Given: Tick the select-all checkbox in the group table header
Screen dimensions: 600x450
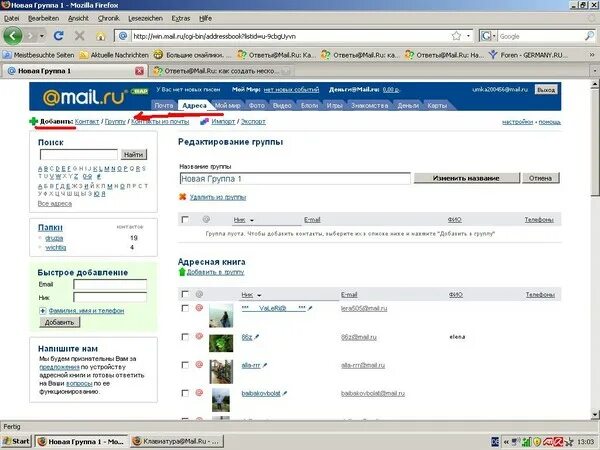Looking at the screenshot, I should 185,220.
